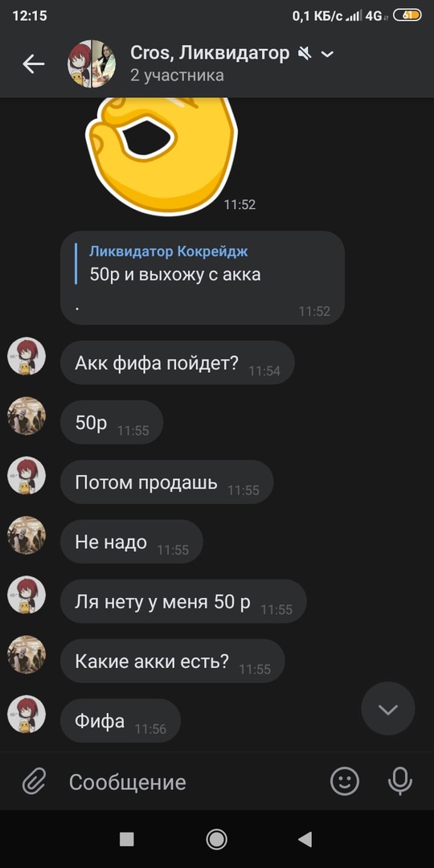Tap the Android back triangle button

point(305,839)
